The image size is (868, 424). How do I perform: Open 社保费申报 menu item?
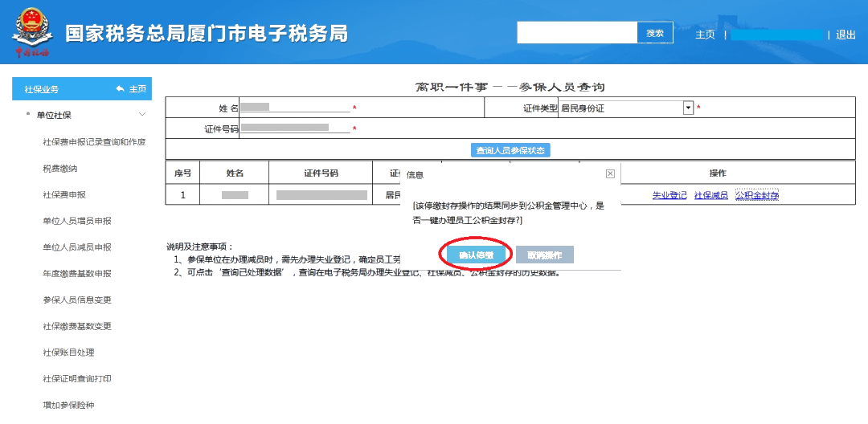click(64, 194)
